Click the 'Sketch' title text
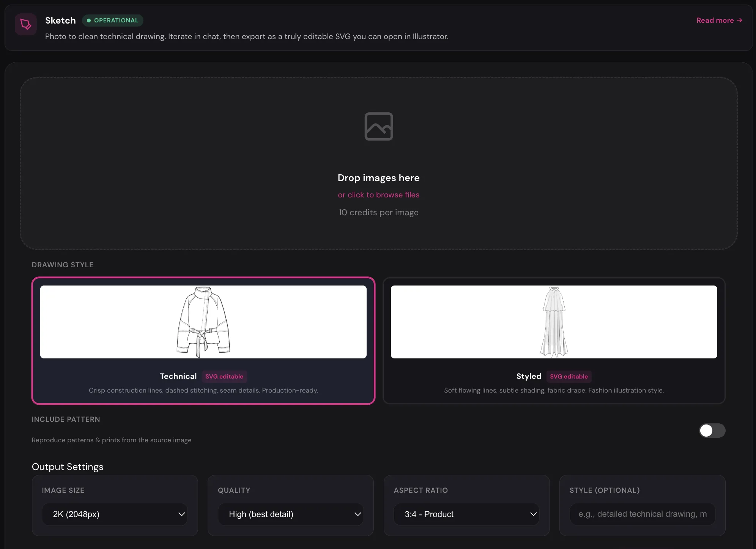756x549 pixels. pos(60,21)
